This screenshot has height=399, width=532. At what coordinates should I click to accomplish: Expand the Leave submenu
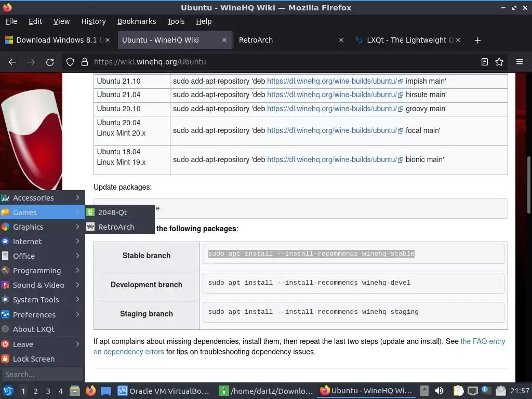[x=43, y=344]
